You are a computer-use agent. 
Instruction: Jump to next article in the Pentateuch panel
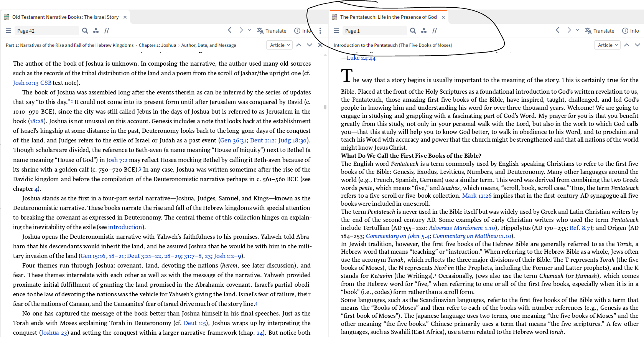click(637, 45)
